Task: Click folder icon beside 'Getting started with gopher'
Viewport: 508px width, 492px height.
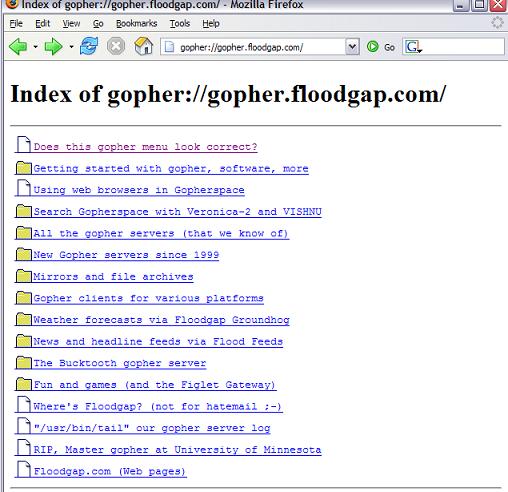Action: 24,168
